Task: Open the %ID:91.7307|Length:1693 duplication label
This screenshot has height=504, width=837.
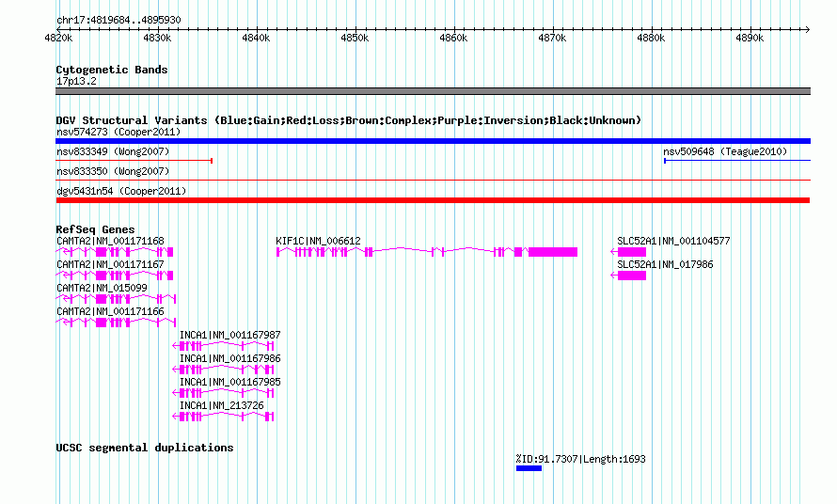Action: pos(581,459)
